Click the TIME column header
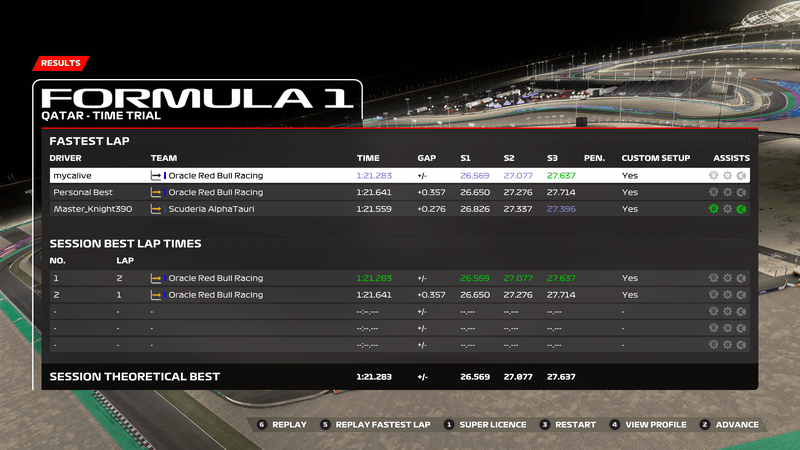Screen dimensions: 800x450 tap(368, 158)
